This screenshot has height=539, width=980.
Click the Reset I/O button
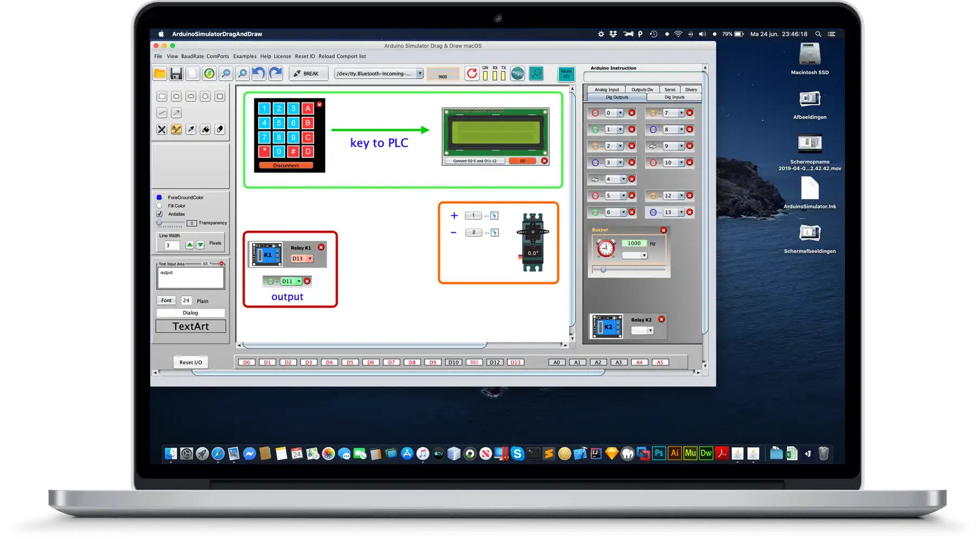(191, 363)
